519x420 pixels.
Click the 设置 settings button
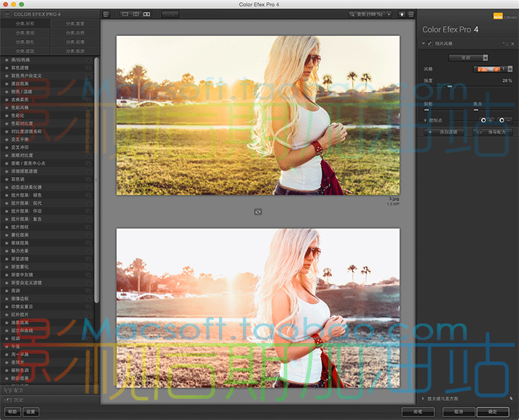31,412
